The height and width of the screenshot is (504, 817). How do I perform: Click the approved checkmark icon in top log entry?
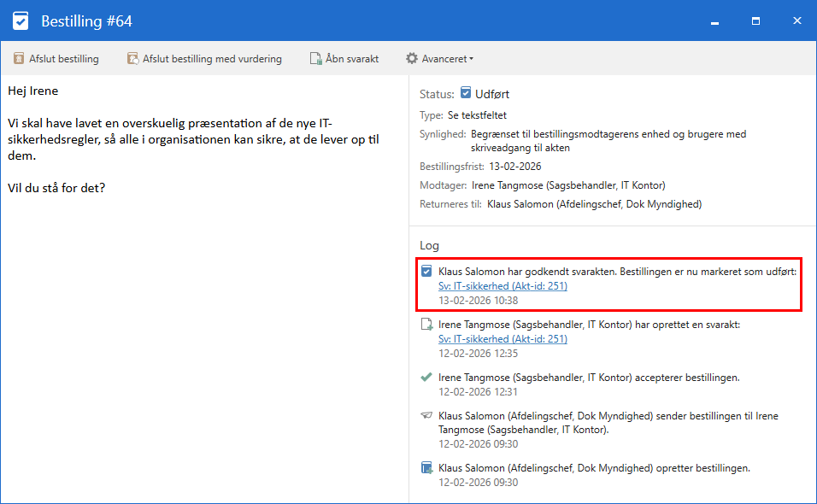(426, 272)
